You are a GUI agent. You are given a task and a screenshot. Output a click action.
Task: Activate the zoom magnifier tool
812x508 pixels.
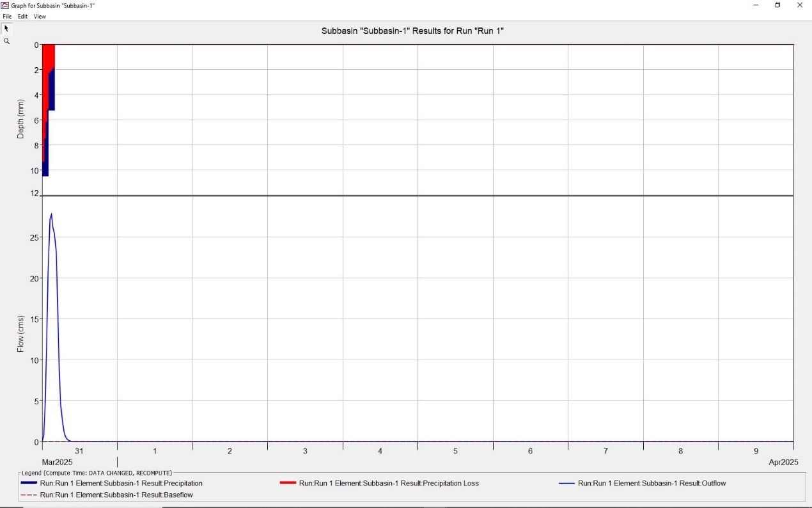point(6,42)
